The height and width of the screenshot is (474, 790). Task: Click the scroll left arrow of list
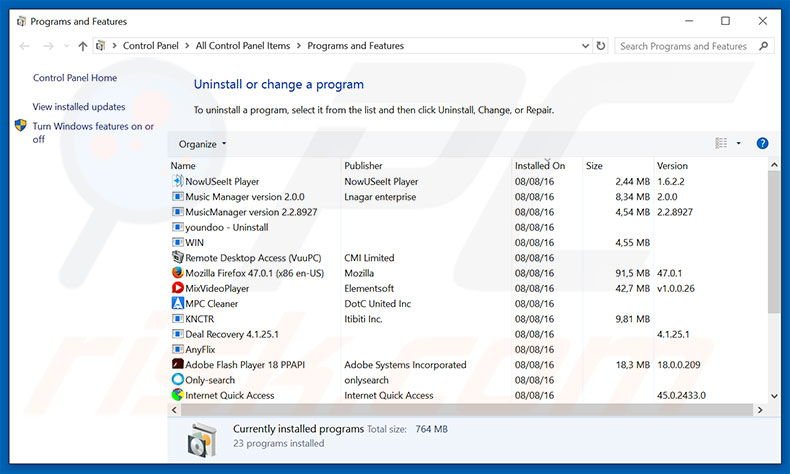tap(174, 410)
